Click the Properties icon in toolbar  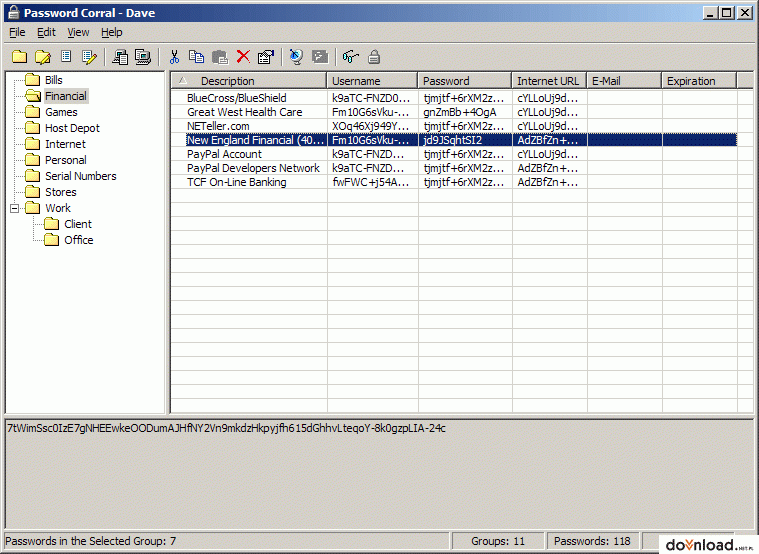pos(266,57)
